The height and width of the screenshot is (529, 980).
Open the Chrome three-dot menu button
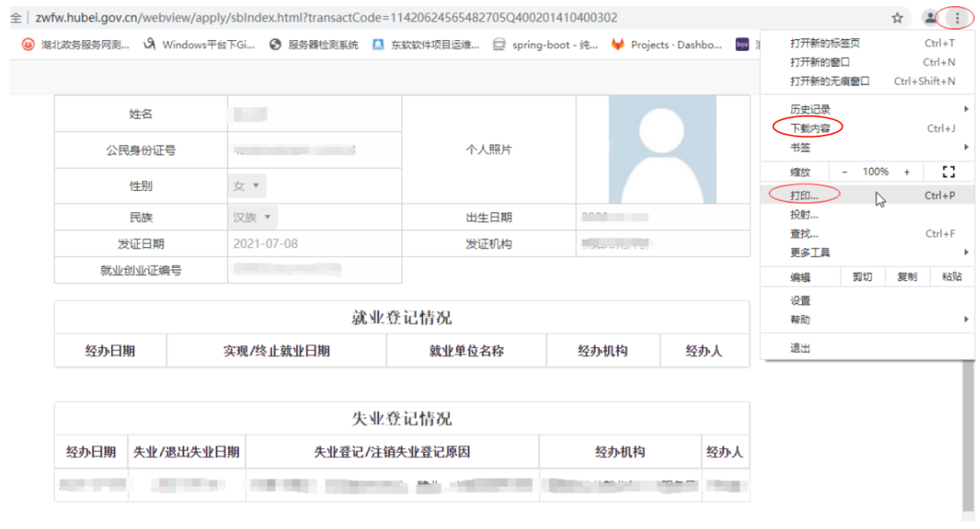(958, 18)
